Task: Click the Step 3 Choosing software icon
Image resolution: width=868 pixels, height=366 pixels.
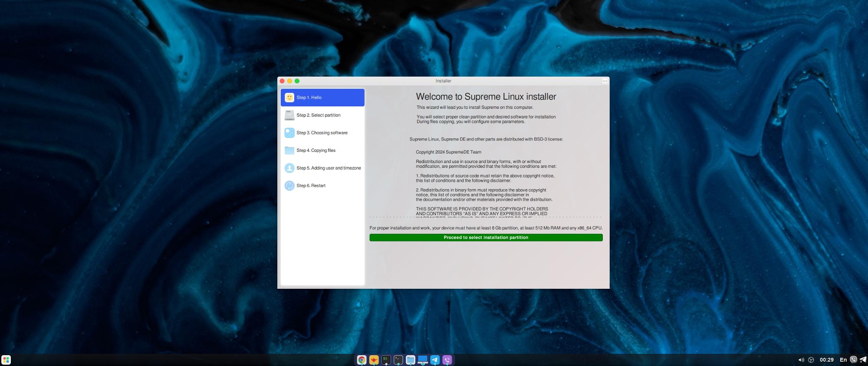Action: point(289,133)
